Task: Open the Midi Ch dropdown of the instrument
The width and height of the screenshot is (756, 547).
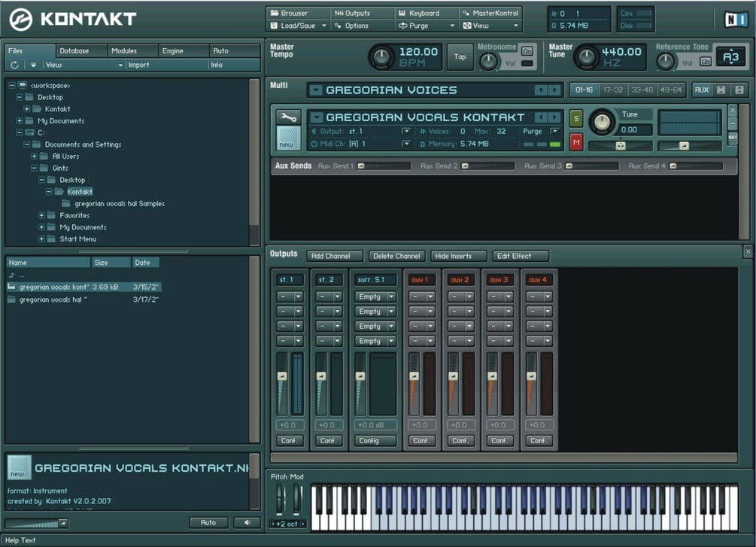Action: click(406, 143)
